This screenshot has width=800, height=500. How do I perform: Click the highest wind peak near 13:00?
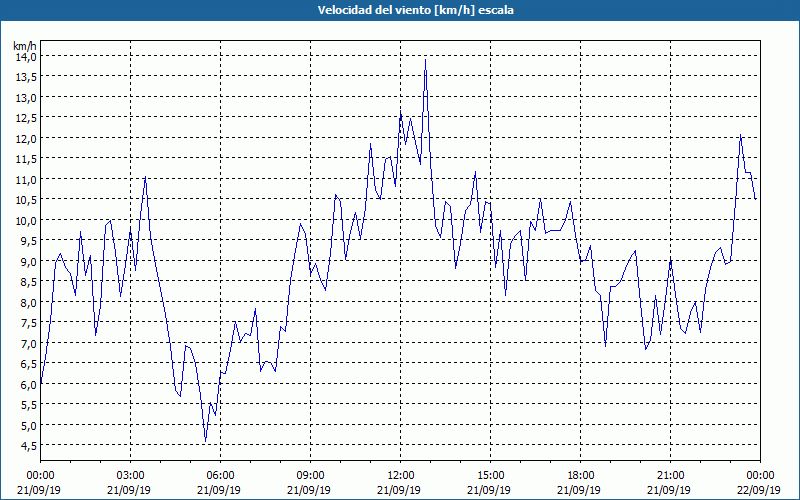(426, 60)
